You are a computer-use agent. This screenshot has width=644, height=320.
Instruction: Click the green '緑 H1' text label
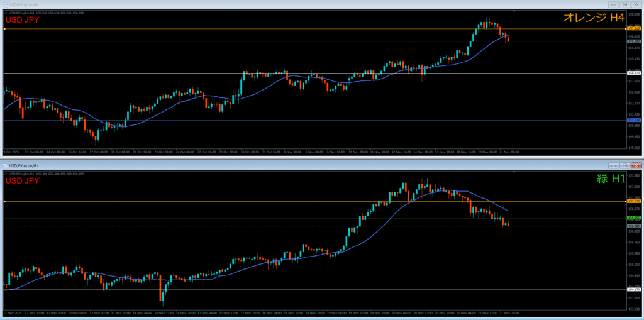pyautogui.click(x=610, y=179)
